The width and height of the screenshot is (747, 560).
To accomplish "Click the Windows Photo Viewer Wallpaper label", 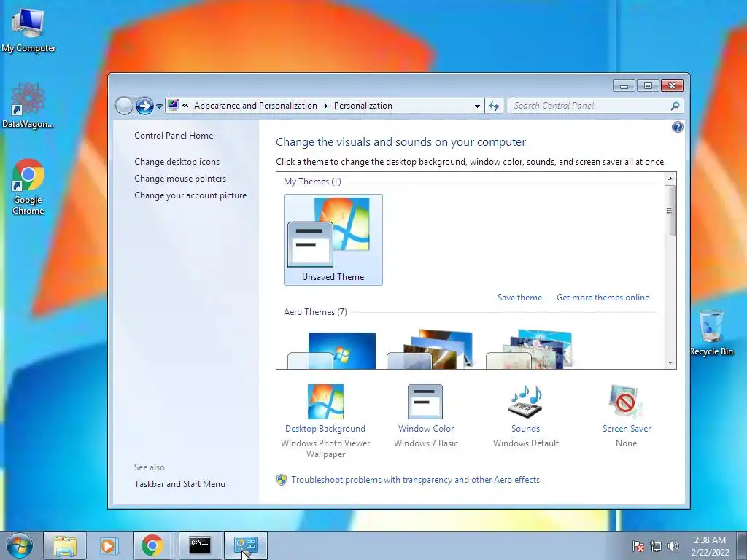I will 325,448.
